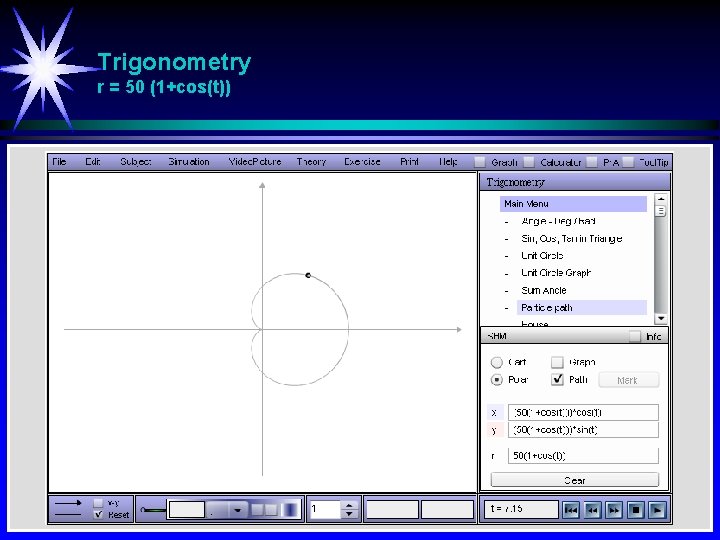Select Main Menu in the list
This screenshot has width=720, height=540.
573,204
